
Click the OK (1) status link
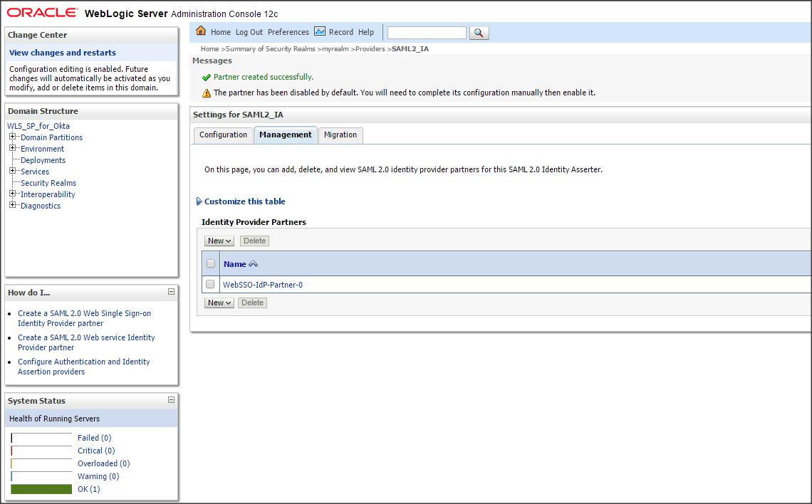point(88,489)
